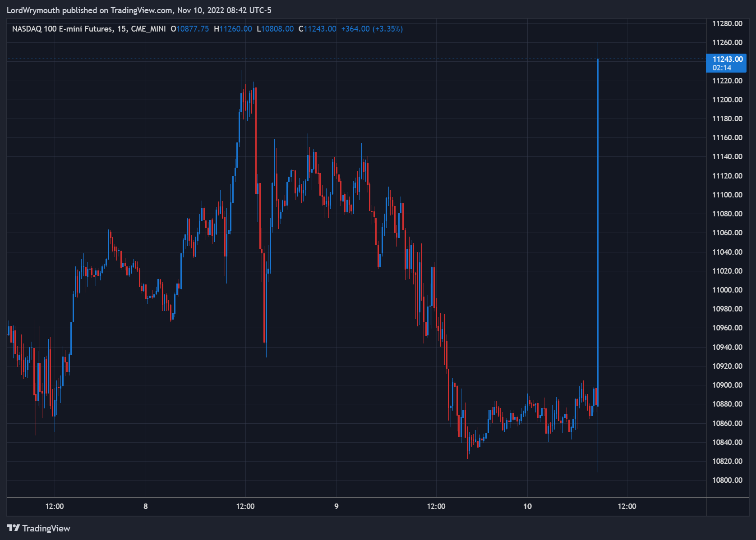Click the 11280.00 price axis label
Screen dimensions: 756x540
[x=727, y=23]
